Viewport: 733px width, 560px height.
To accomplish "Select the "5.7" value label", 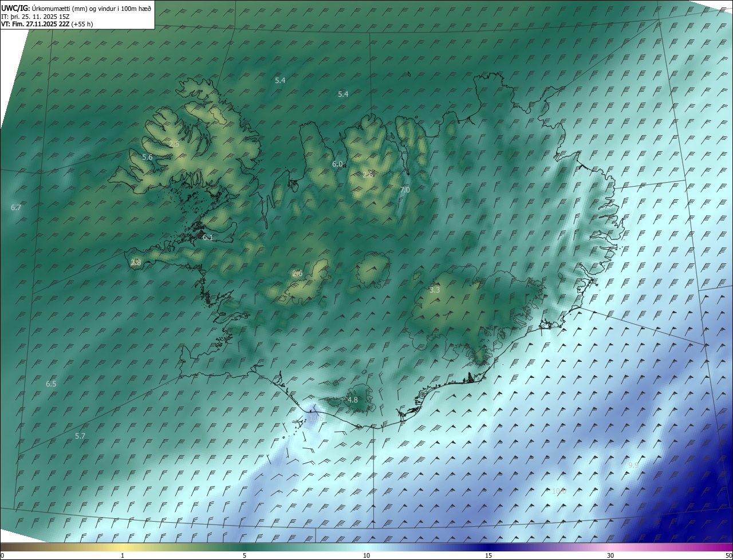I will (80, 436).
